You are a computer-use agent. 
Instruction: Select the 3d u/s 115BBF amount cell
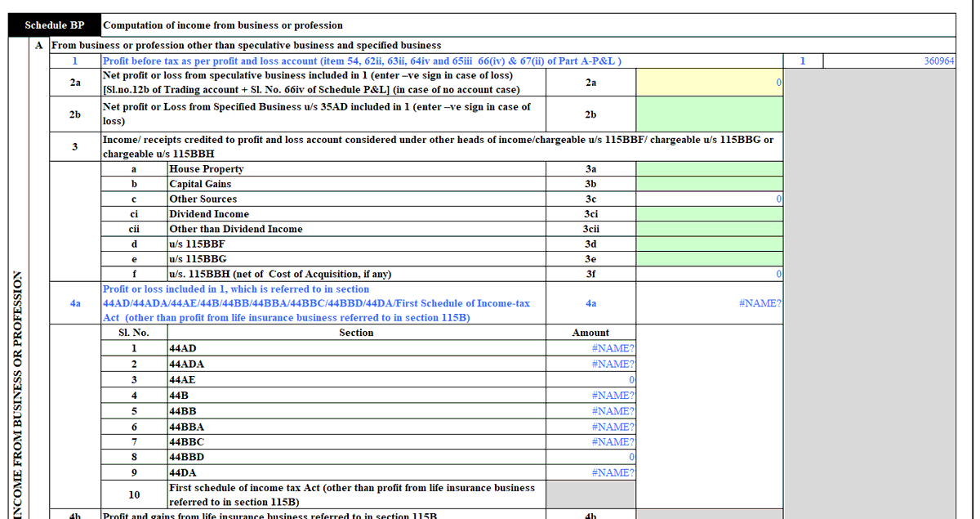710,244
